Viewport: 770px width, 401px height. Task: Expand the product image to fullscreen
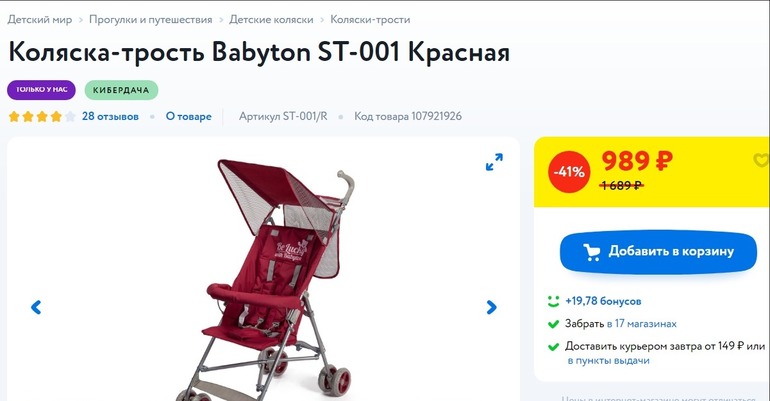(494, 162)
